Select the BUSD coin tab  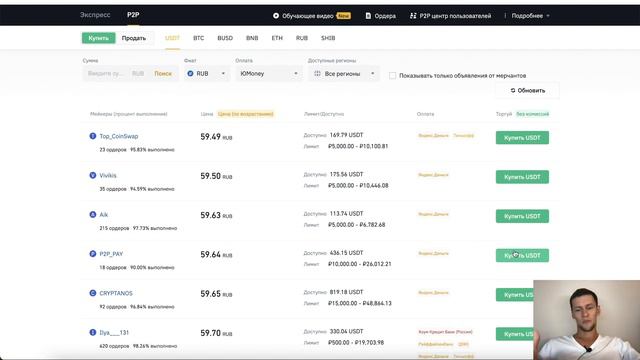click(225, 38)
